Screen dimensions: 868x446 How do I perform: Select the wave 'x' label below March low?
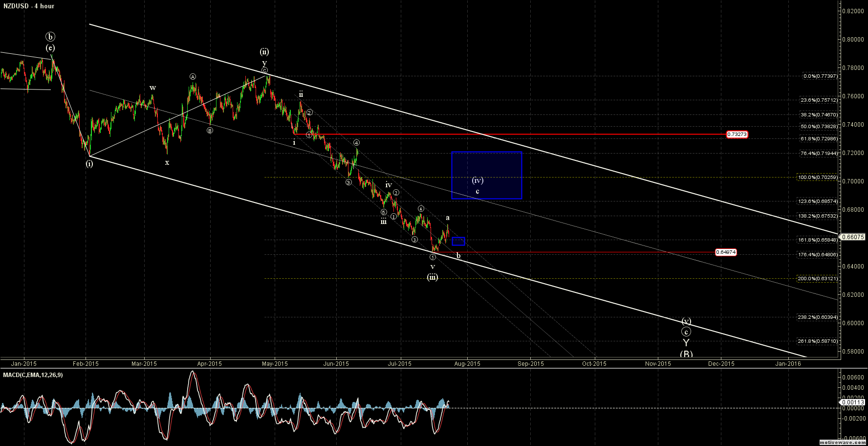coord(167,162)
